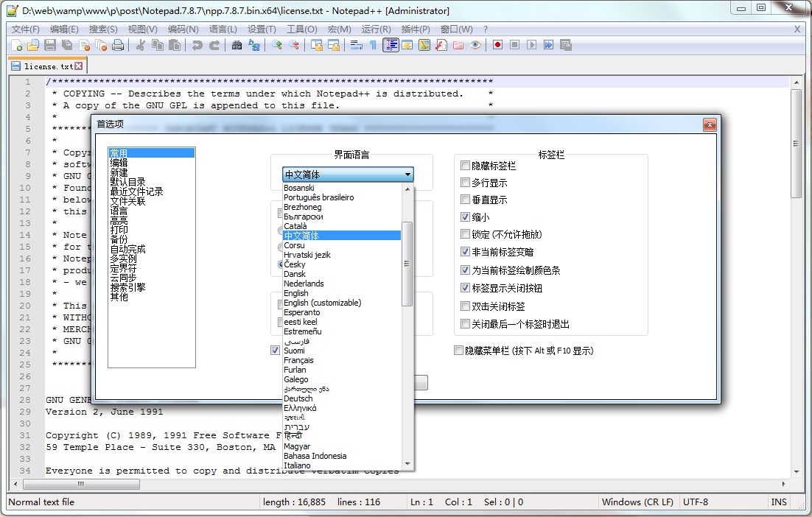Open the 编码(N) menu
Image resolution: width=812 pixels, height=517 pixels.
(x=183, y=29)
